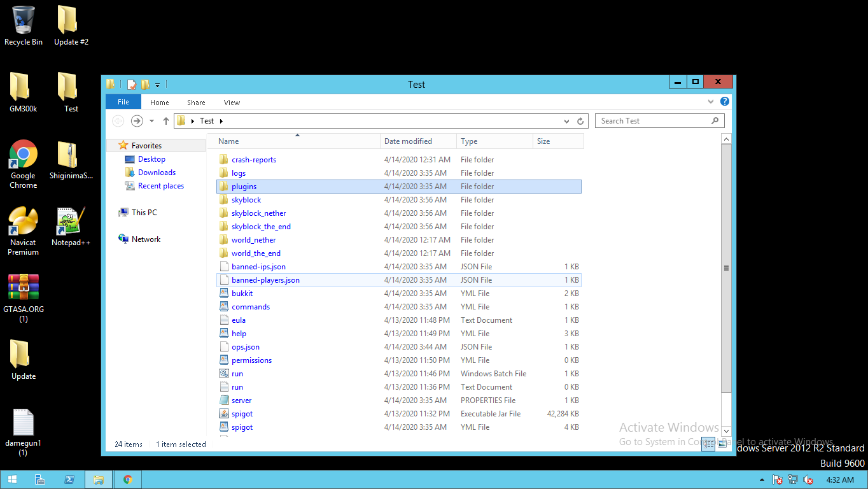
Task: Open the View ribbon tab
Action: 232,103
